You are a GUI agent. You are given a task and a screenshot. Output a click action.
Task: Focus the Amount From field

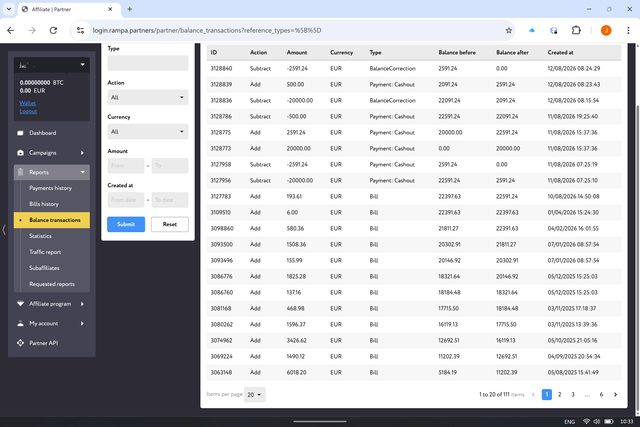126,165
